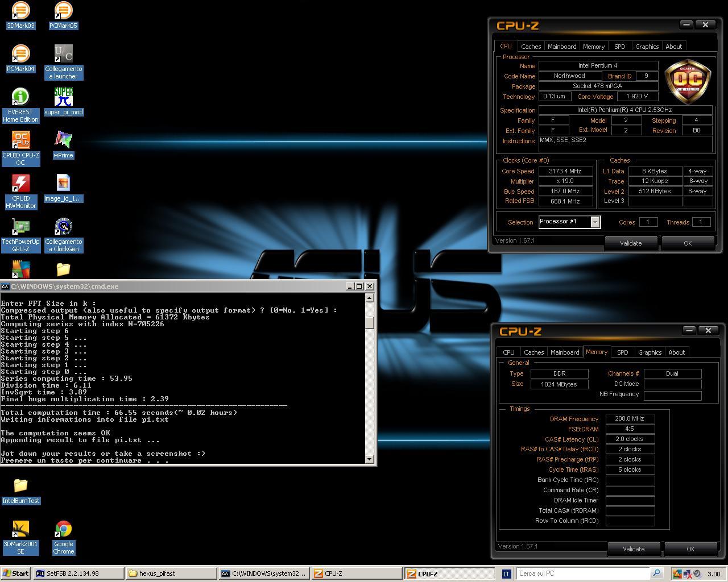Screen dimensions: 728x582
Task: Launch the PCMark04 desktop icon
Action: point(20,59)
